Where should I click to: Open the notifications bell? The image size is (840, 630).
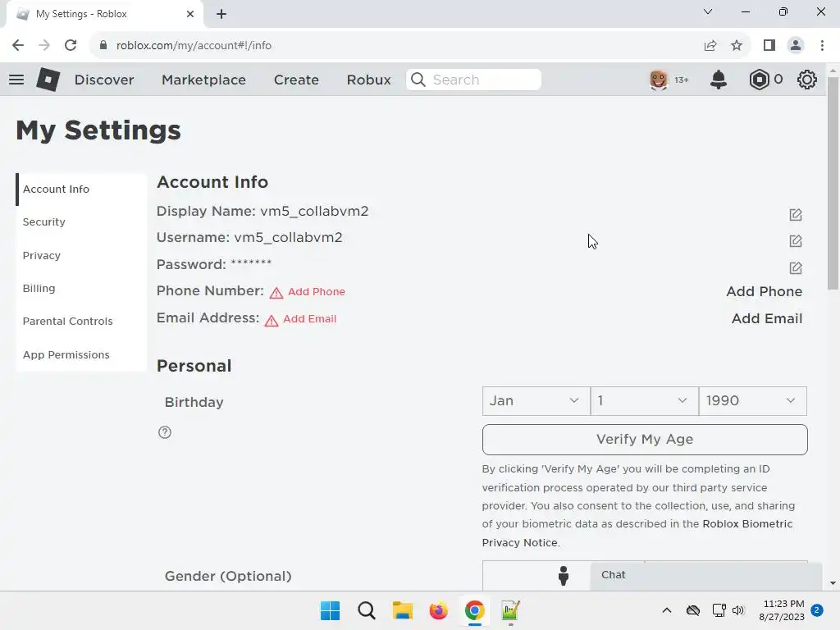[x=719, y=80]
